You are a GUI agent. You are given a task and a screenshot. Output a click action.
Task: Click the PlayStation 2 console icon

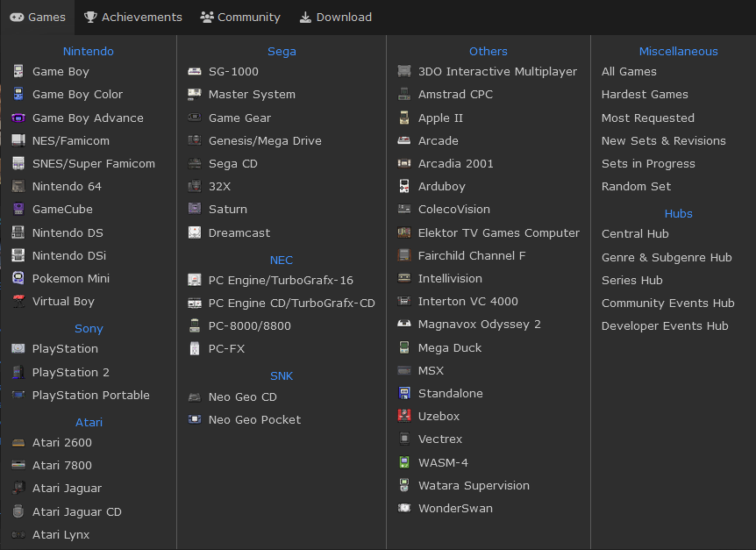[18, 372]
